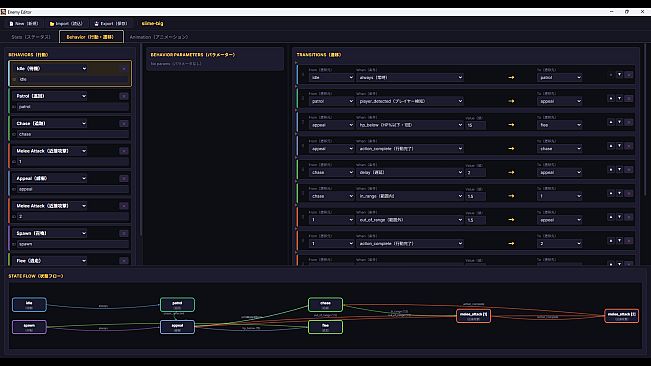
Task: Open the Patrol behavior type dropdown
Action: tap(51, 96)
